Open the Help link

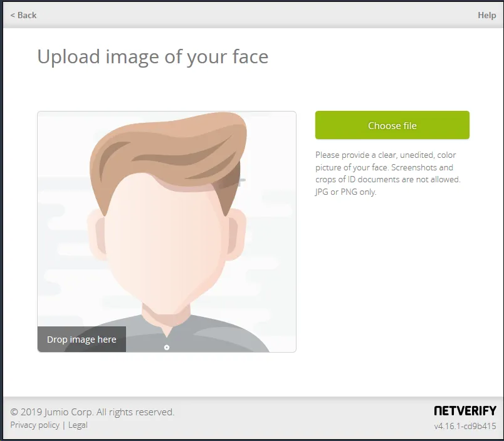point(486,15)
